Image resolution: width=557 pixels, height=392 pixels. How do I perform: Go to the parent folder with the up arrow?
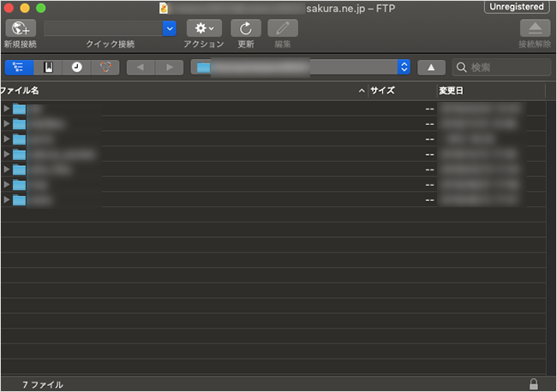tap(431, 67)
